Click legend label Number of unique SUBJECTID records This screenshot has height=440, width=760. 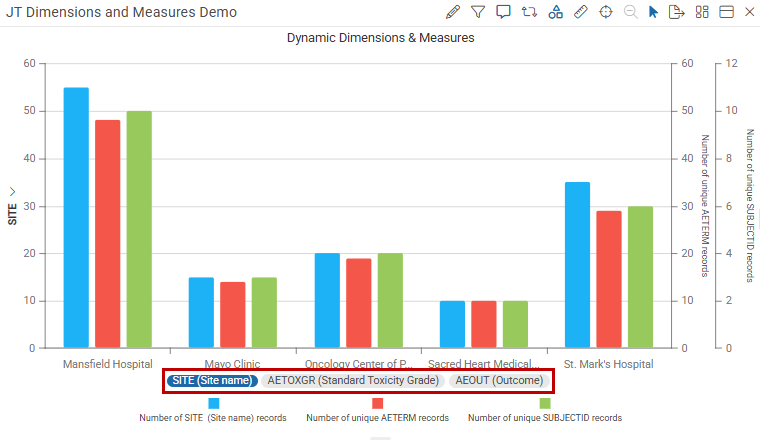pos(545,418)
